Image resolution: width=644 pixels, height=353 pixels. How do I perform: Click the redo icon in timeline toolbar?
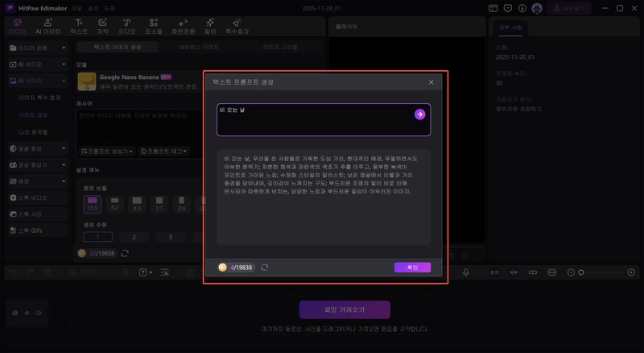pyautogui.click(x=30, y=272)
